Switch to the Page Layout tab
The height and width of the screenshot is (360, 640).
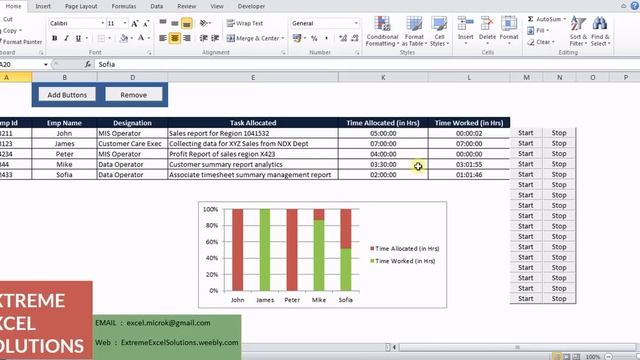81,6
